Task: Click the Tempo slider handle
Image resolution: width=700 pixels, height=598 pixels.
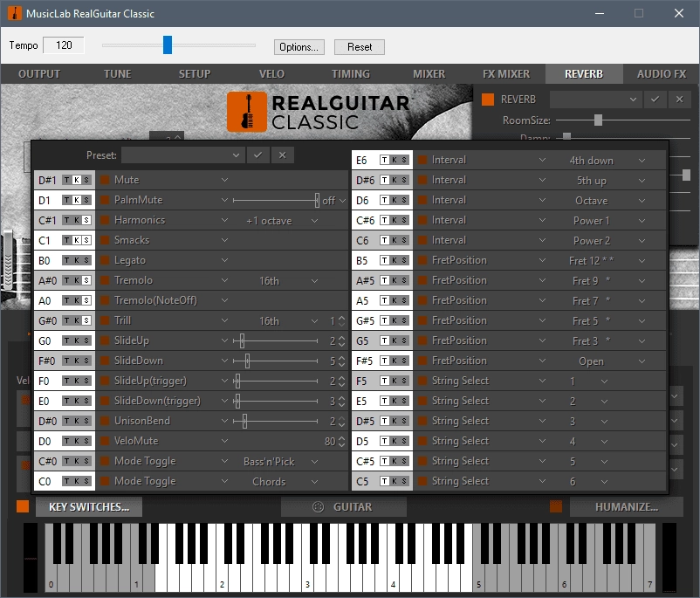Action: click(x=168, y=45)
